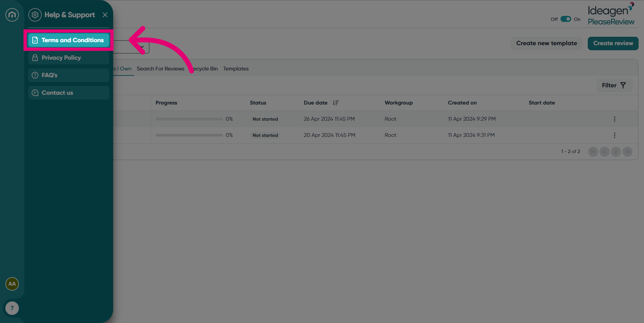Screen dimensions: 644x323
Task: Click the Help & Support gear icon
Action: (35, 15)
